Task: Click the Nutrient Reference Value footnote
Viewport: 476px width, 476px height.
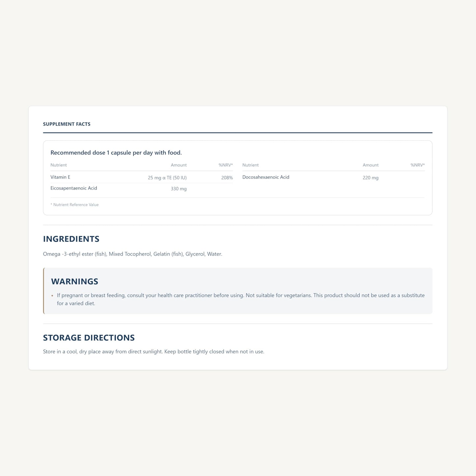Action: click(x=74, y=205)
